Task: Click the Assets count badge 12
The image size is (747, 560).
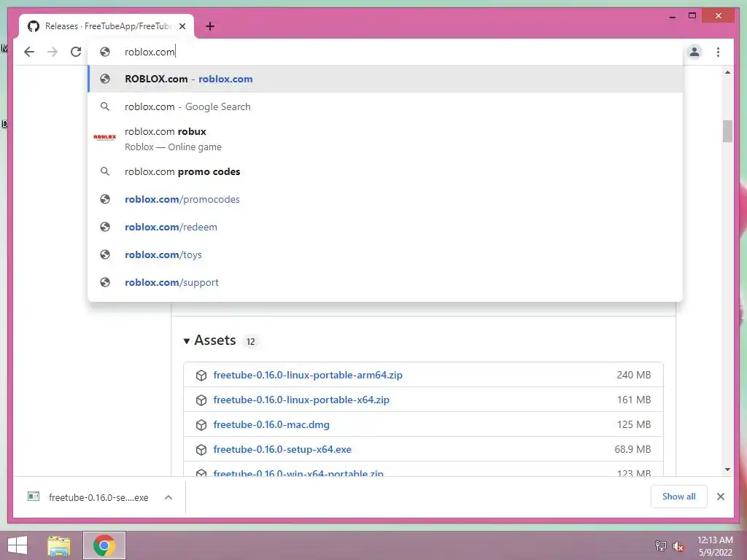Action: click(x=251, y=341)
